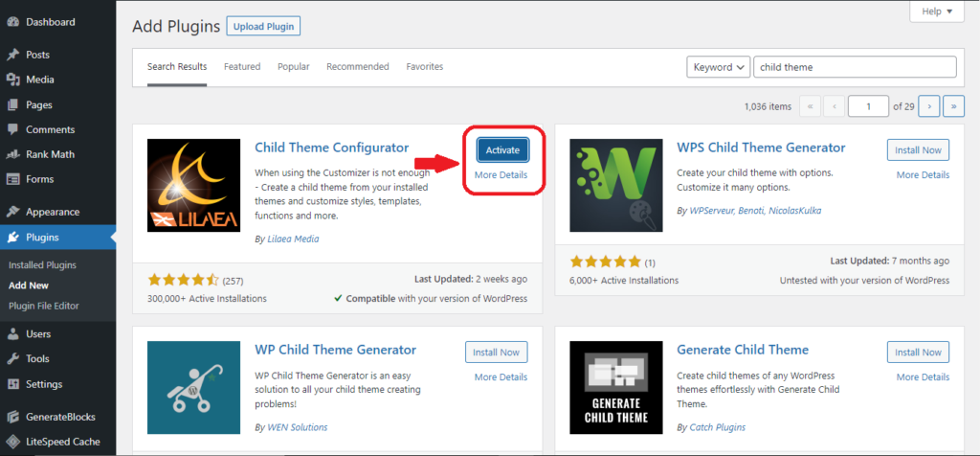Viewport: 980px width, 456px height.
Task: Click the 257 ratings star row
Action: pyautogui.click(x=183, y=280)
